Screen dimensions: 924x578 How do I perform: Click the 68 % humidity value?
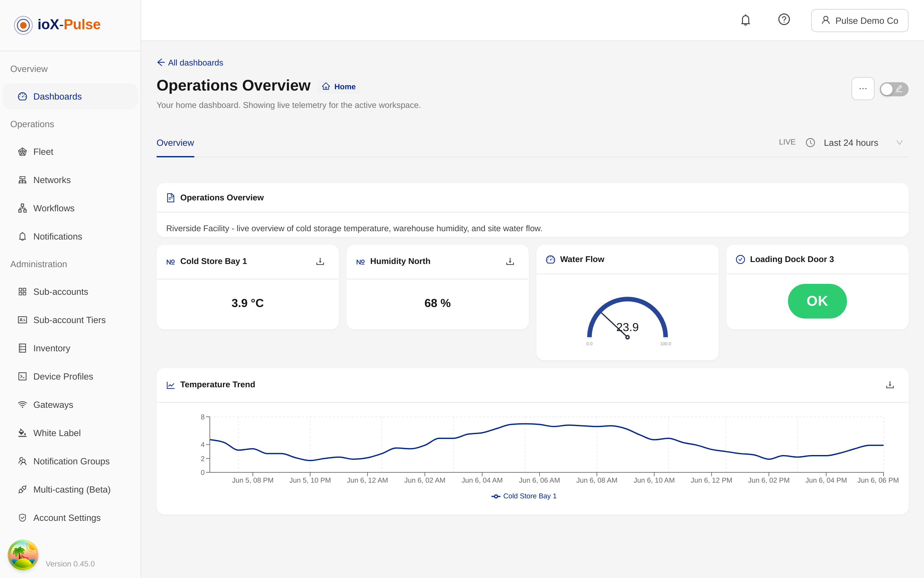pyautogui.click(x=437, y=303)
